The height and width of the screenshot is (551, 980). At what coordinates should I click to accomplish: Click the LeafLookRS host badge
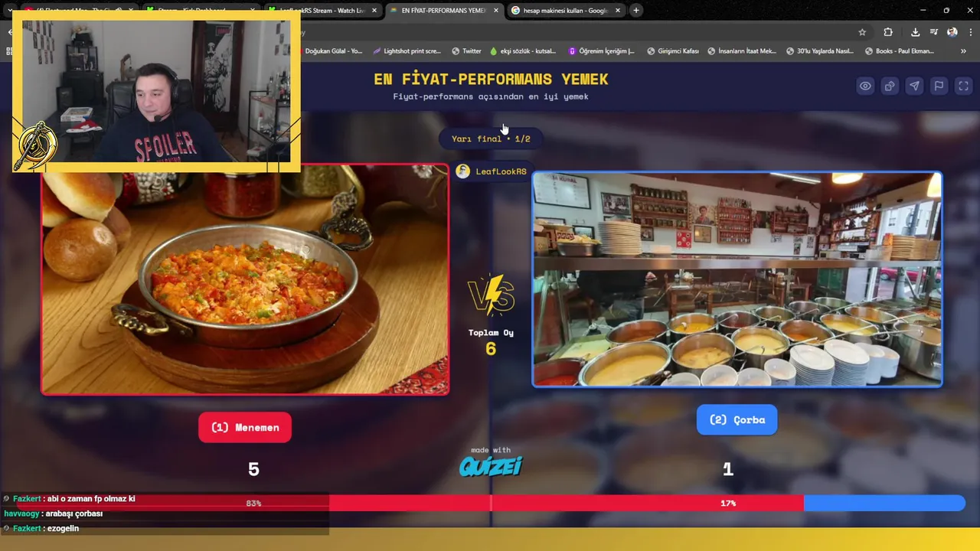pos(492,171)
